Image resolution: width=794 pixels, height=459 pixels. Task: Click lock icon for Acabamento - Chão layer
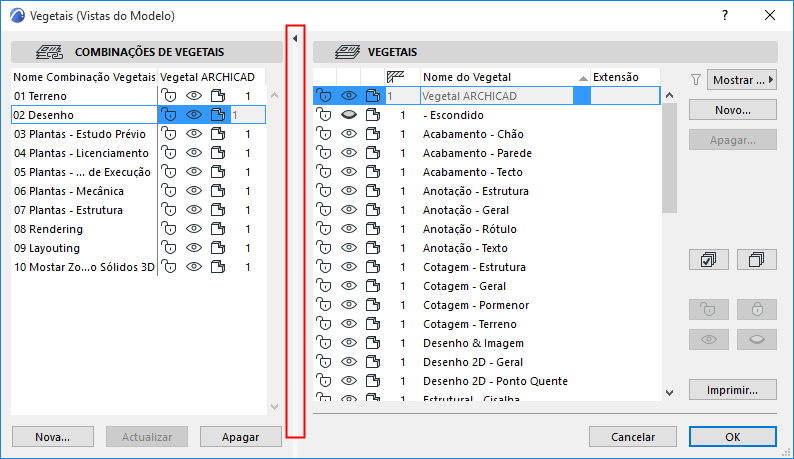pyautogui.click(x=324, y=134)
